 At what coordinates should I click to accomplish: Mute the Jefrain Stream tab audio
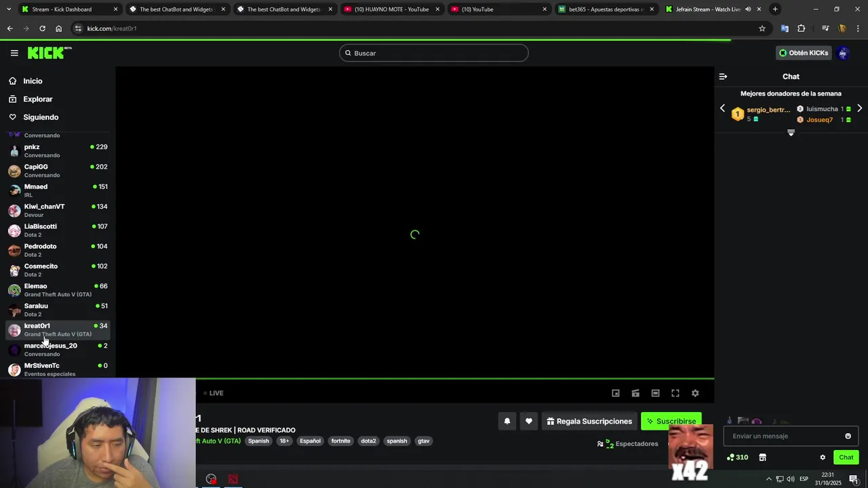pos(748,9)
